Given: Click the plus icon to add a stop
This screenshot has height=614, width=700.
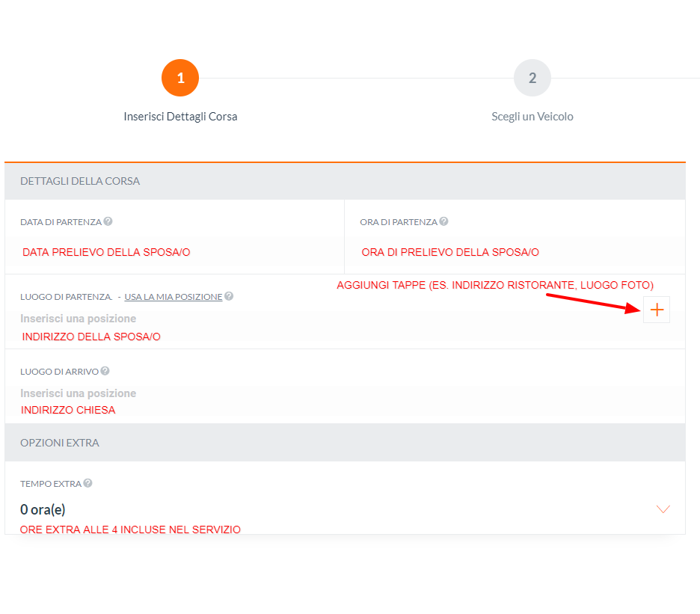Looking at the screenshot, I should (657, 310).
